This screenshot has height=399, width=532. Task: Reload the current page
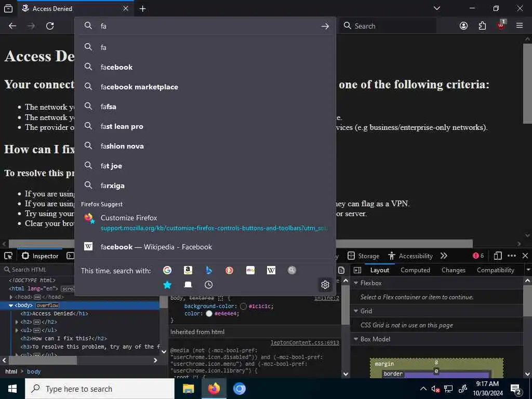(x=50, y=26)
